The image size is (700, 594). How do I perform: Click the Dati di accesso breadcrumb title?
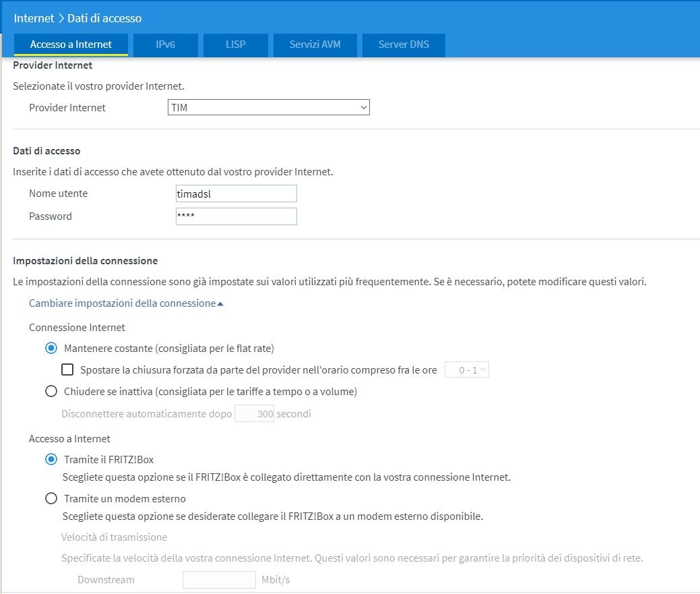(x=104, y=18)
